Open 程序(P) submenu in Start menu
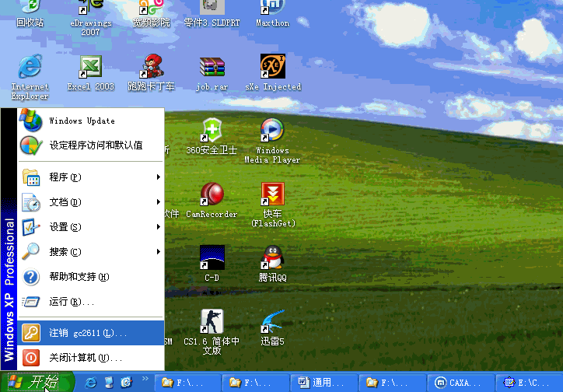The height and width of the screenshot is (392, 563). (91, 177)
